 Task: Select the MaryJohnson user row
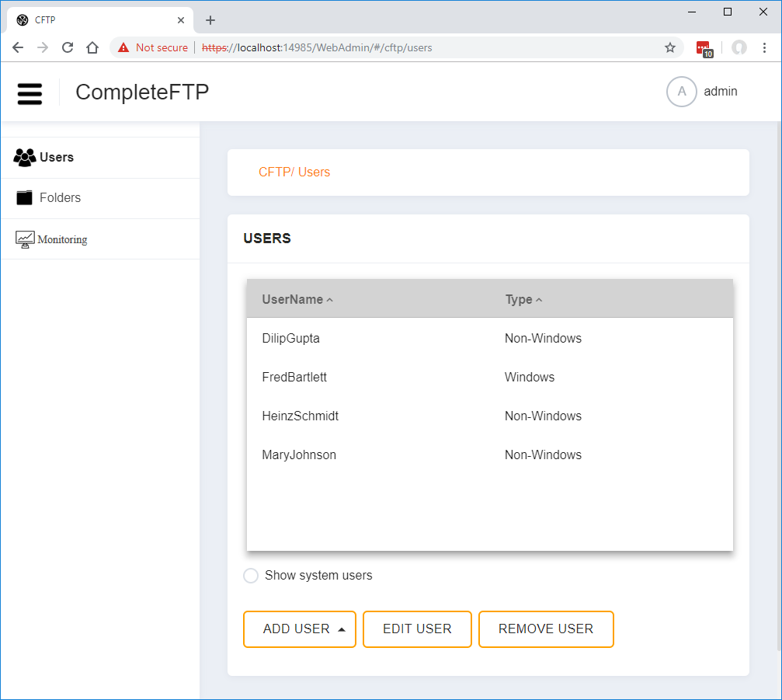(x=299, y=454)
